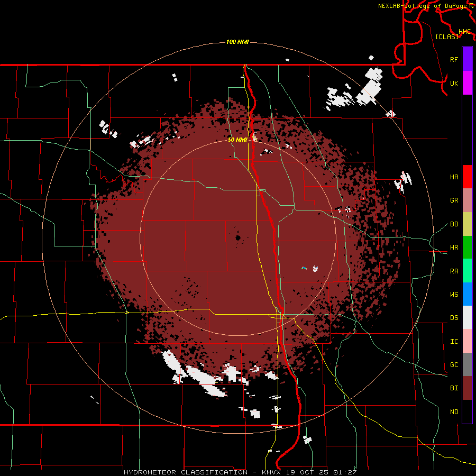Click the GR legend label

tap(454, 200)
